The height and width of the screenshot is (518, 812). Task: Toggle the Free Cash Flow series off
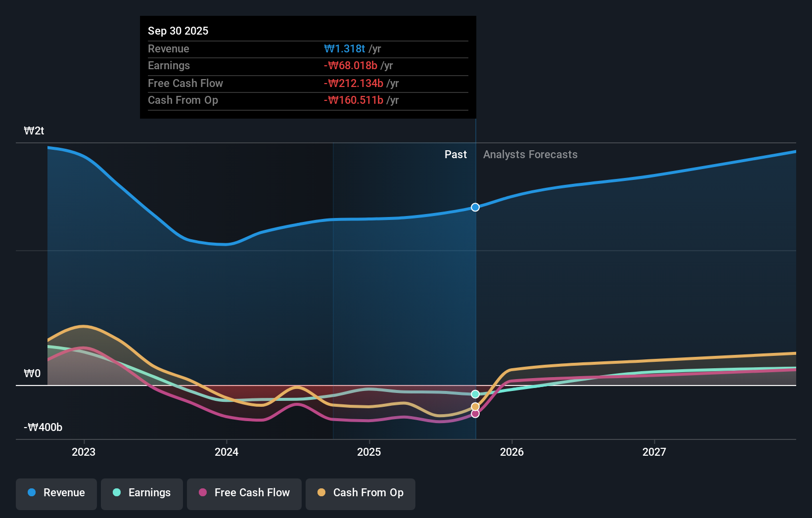[x=244, y=493]
